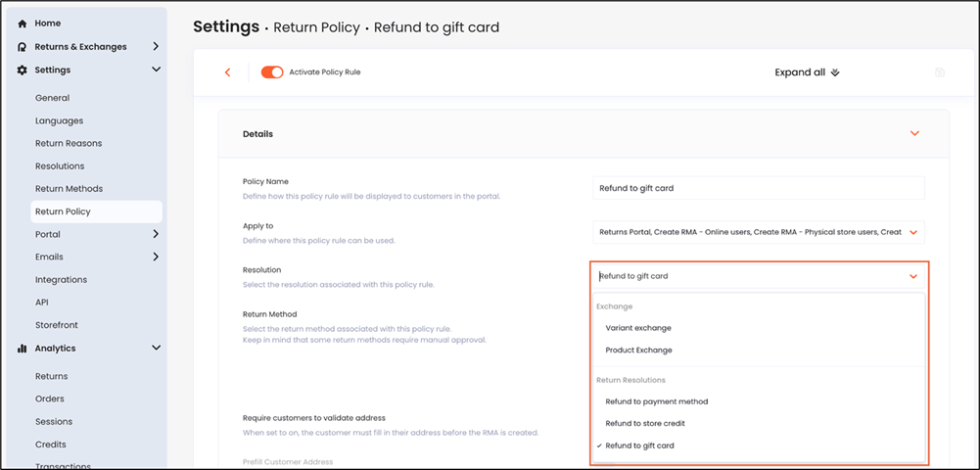
Task: Click the Settings gear icon
Action: pos(23,70)
